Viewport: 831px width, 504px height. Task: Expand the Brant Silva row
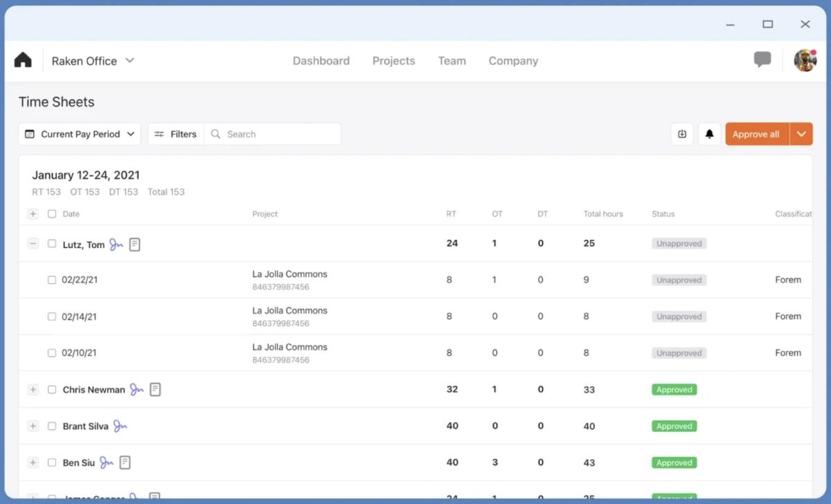33,426
